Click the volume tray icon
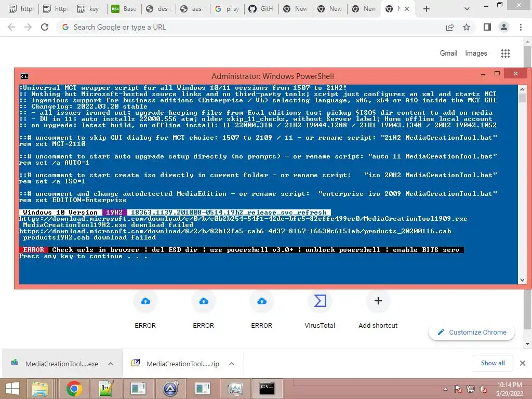The height and width of the screenshot is (399, 532). click(483, 389)
